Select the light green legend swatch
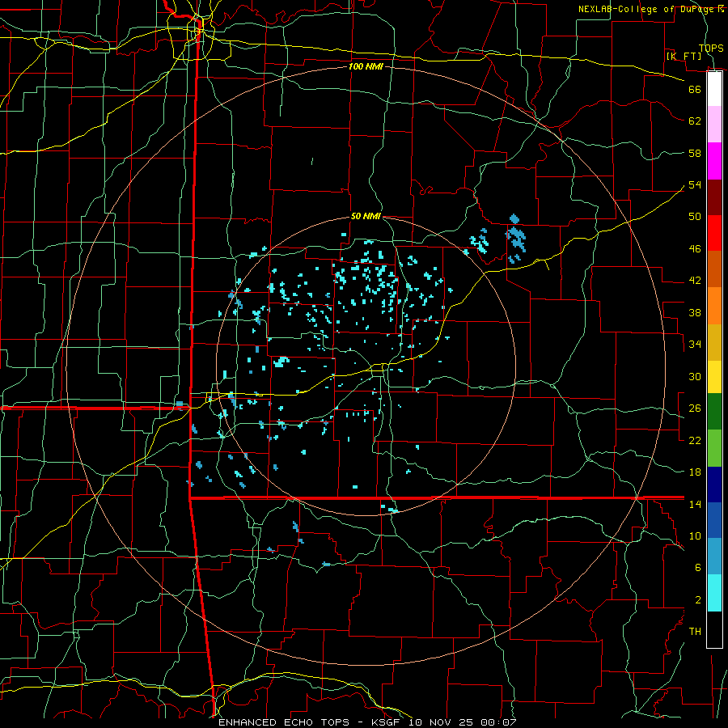 [714, 448]
